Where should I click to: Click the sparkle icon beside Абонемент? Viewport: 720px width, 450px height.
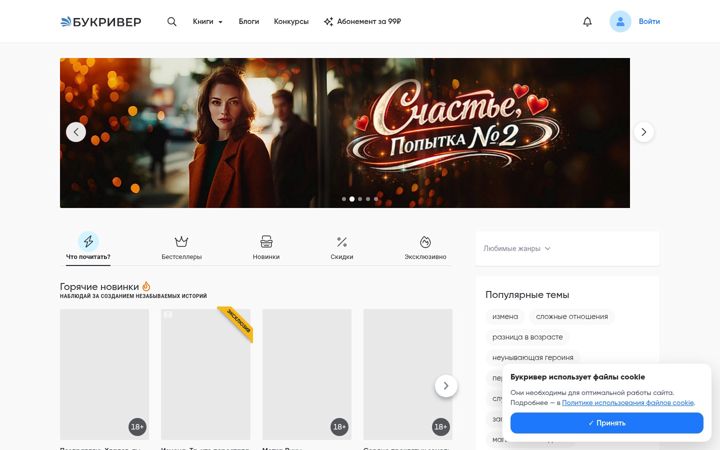coord(328,22)
